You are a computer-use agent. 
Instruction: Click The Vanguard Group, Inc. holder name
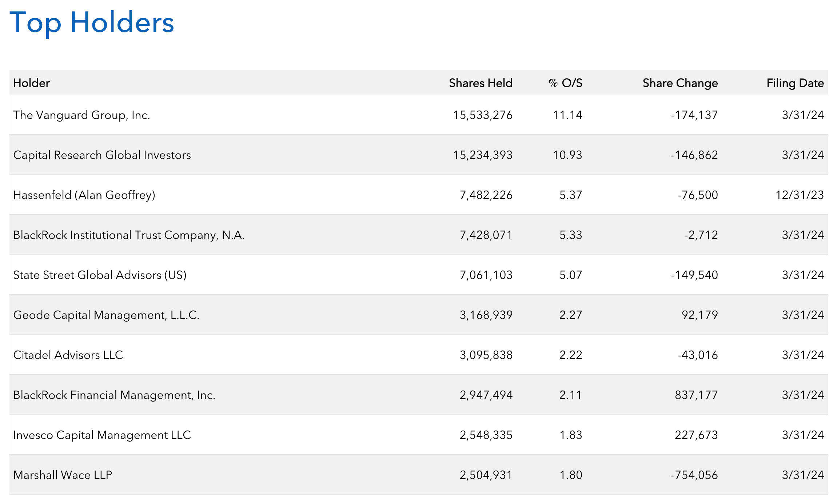pyautogui.click(x=81, y=115)
